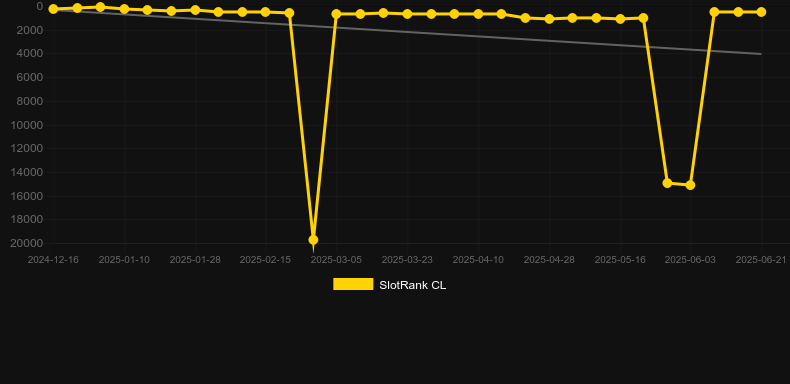This screenshot has width=790, height=384.
Task: Select the data point above 2025-03-05 label
Action: pyautogui.click(x=337, y=14)
